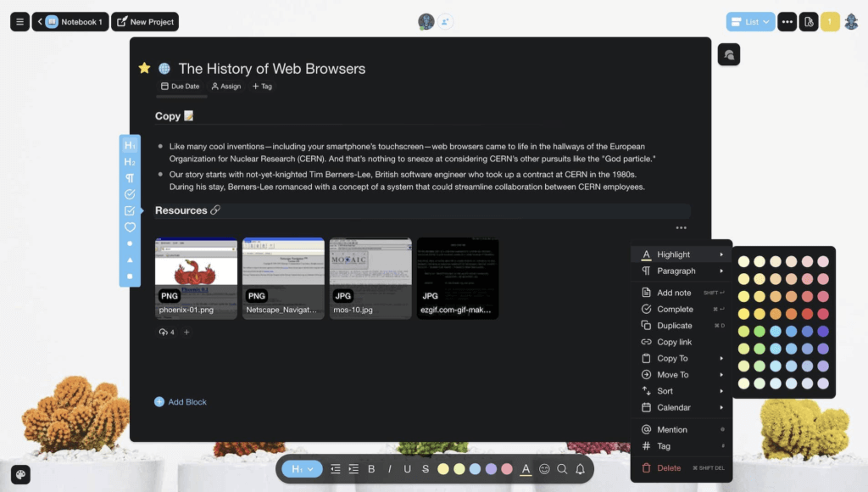Choose Delete in the context menu

[668, 467]
